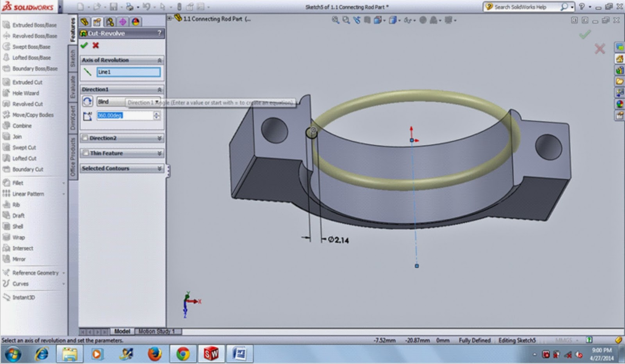Image resolution: width=625 pixels, height=364 pixels.
Task: Increase the 360deg revolve angle using the spinner
Action: (x=156, y=114)
